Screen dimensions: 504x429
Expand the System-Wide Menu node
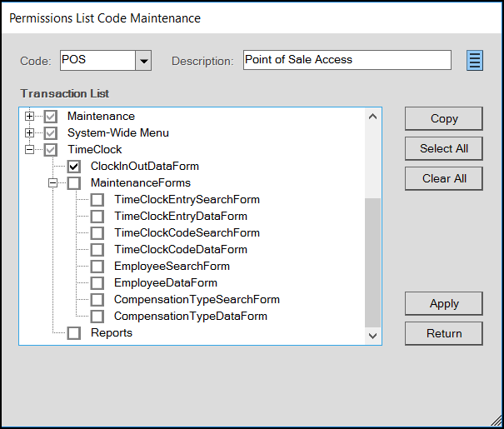[29, 132]
